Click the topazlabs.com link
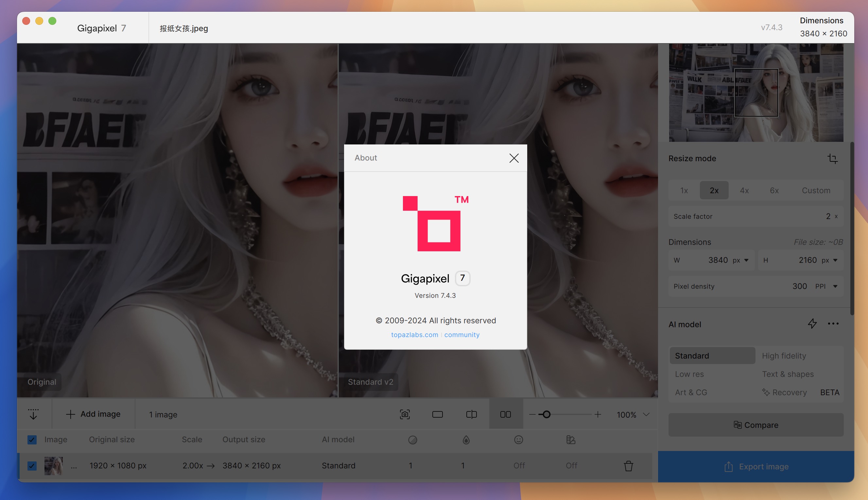This screenshot has height=500, width=868. (x=414, y=334)
